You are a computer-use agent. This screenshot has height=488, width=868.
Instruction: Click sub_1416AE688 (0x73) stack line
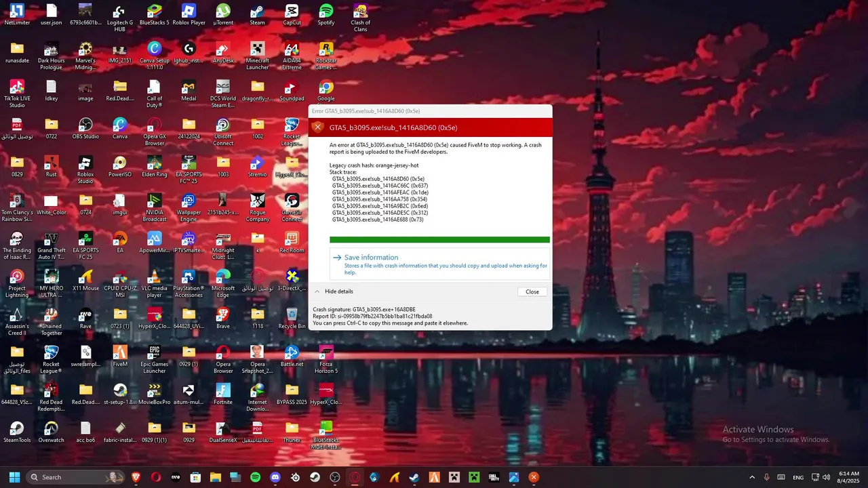click(x=378, y=220)
